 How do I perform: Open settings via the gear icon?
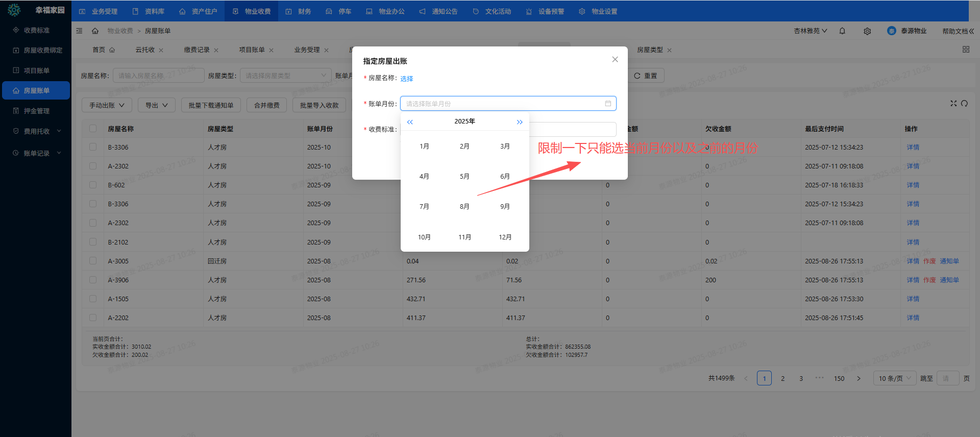point(867,31)
